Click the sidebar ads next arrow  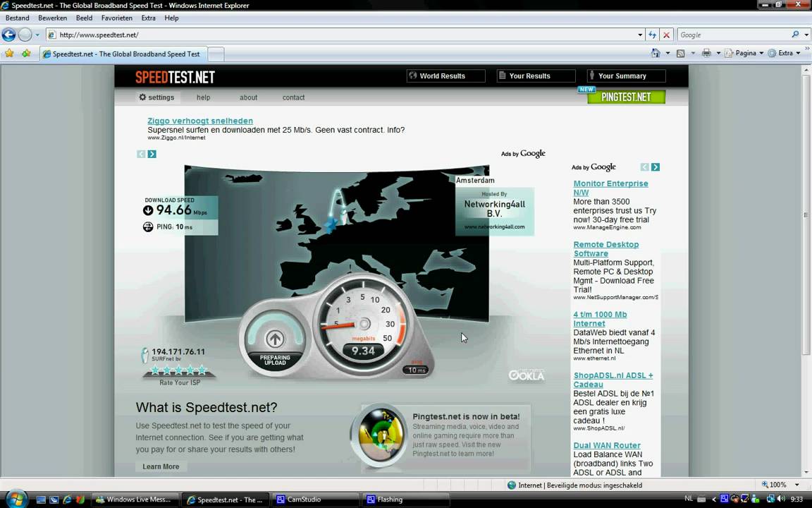tap(656, 167)
